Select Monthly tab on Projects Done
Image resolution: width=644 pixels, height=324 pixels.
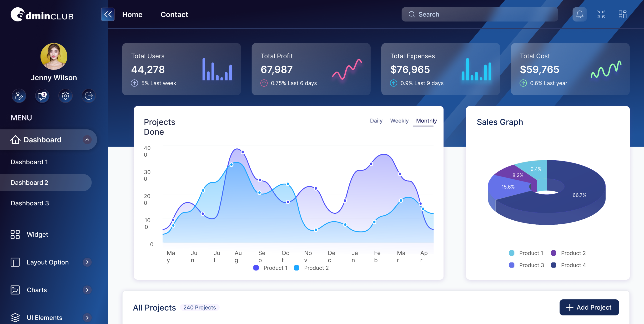tap(426, 121)
